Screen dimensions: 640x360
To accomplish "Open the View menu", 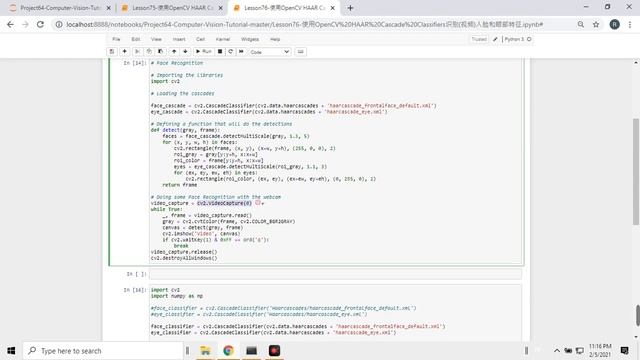I will click(156, 39).
